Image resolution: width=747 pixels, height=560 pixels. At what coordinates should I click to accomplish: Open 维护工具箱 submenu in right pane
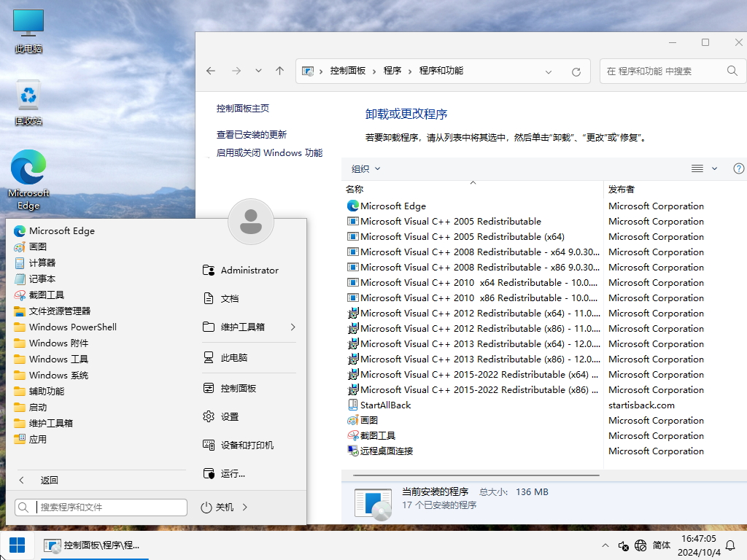249,327
